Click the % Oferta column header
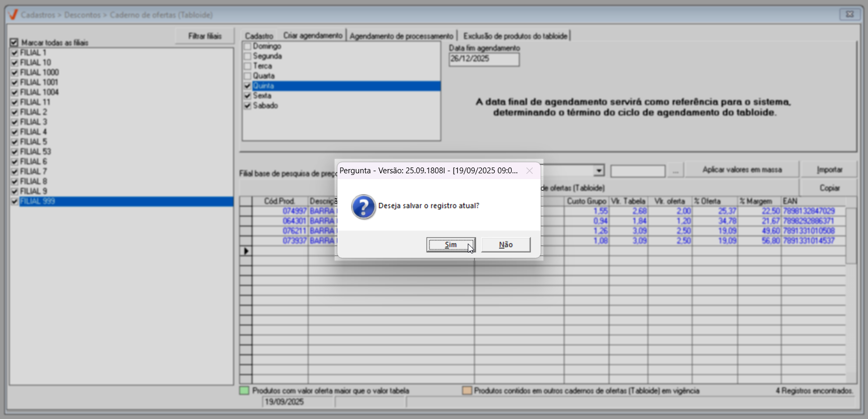Image resolution: width=868 pixels, height=419 pixels. point(715,201)
